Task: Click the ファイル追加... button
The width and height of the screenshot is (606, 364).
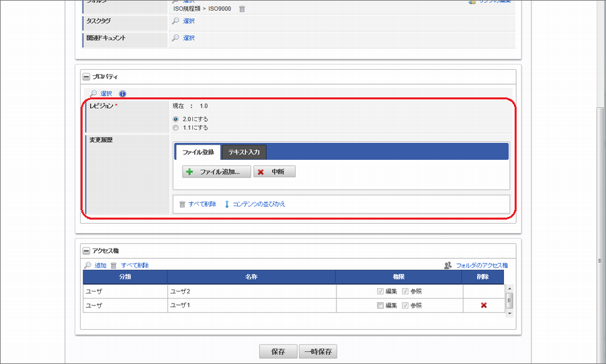Action: (216, 171)
